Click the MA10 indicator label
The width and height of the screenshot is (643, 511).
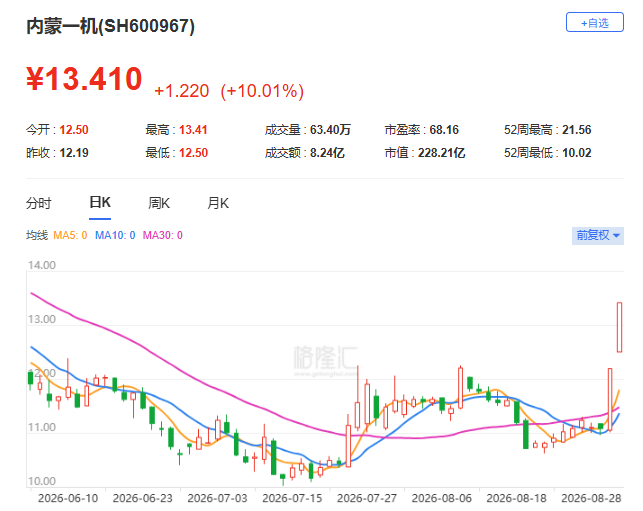pyautogui.click(x=115, y=235)
